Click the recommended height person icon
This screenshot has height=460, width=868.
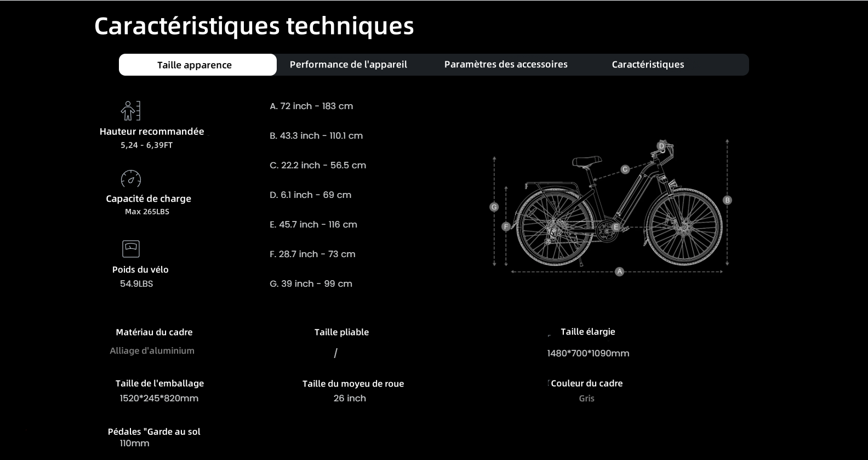pos(130,111)
